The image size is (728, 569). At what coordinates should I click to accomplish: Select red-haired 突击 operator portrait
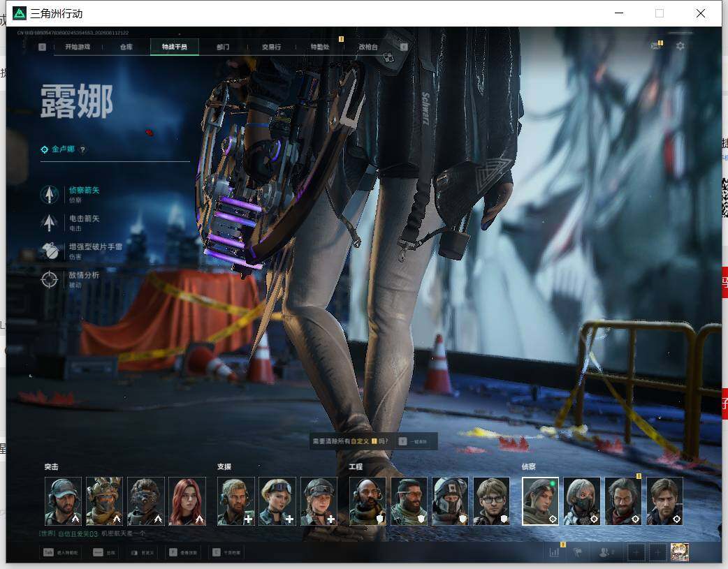[187, 501]
